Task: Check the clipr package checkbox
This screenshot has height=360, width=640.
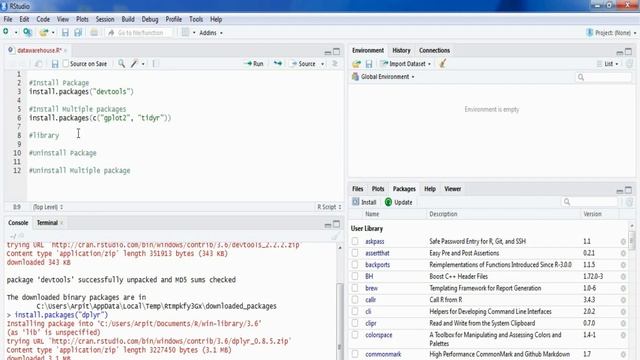Action: tap(355, 323)
